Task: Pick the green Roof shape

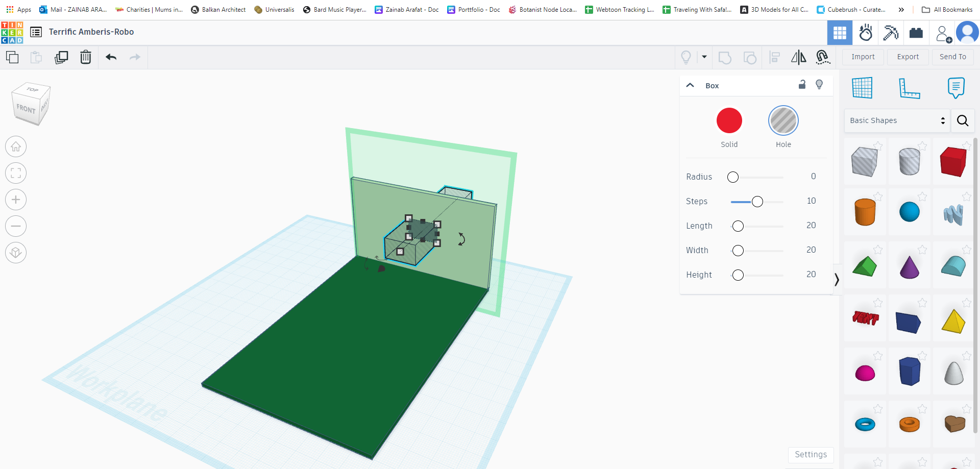Action: coord(865,266)
